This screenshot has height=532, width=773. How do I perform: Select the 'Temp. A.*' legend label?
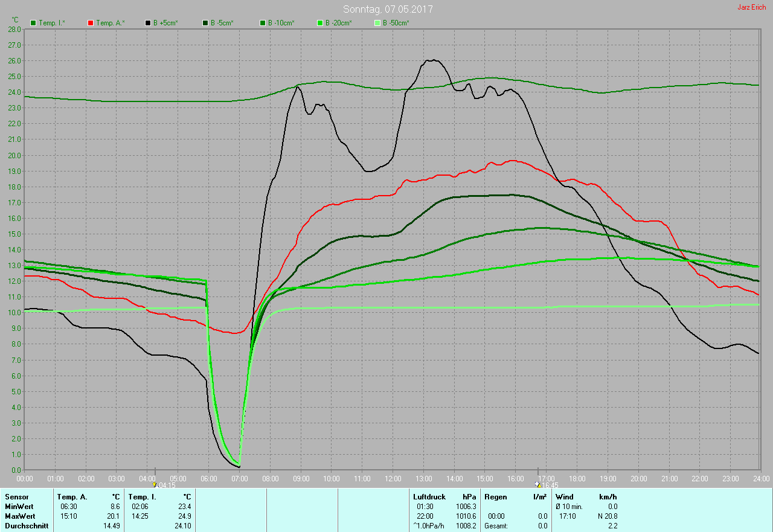click(111, 23)
